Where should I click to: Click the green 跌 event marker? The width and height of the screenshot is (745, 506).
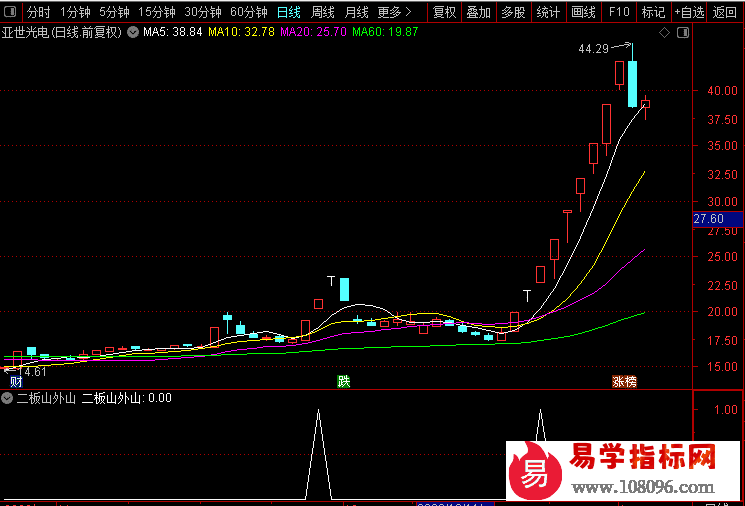(344, 381)
